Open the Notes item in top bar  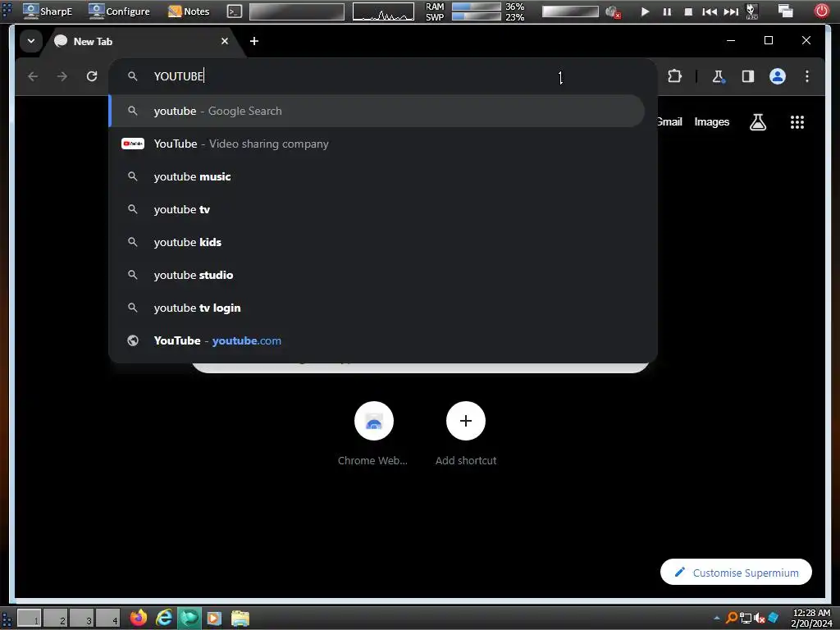[x=189, y=11]
